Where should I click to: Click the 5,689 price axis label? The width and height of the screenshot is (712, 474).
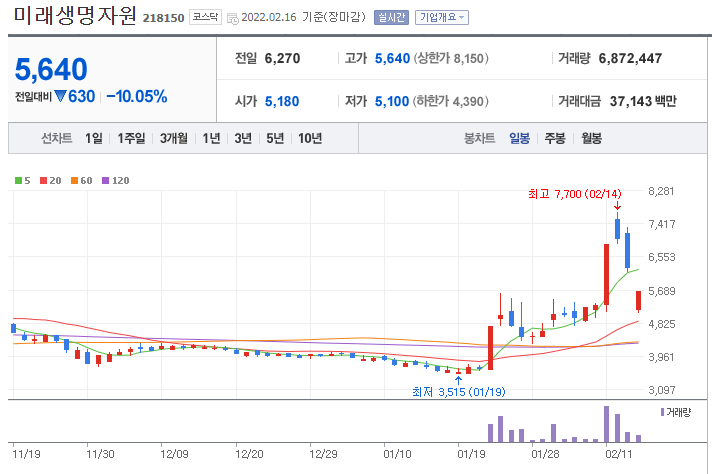click(662, 291)
